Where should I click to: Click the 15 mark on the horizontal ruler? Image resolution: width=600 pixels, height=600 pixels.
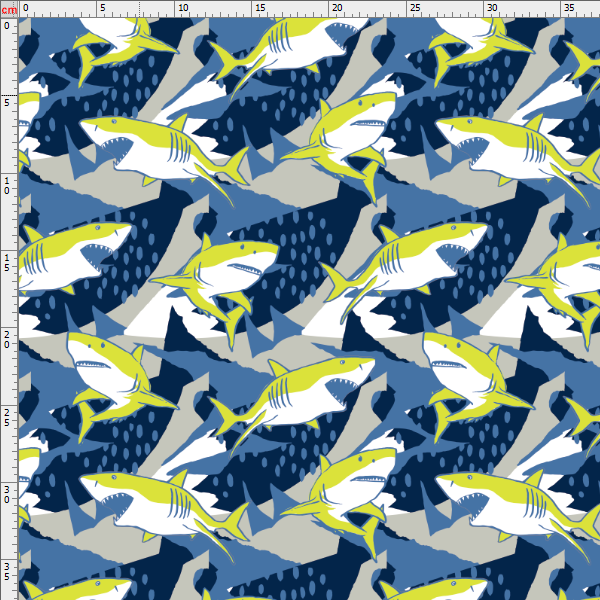tap(261, 8)
